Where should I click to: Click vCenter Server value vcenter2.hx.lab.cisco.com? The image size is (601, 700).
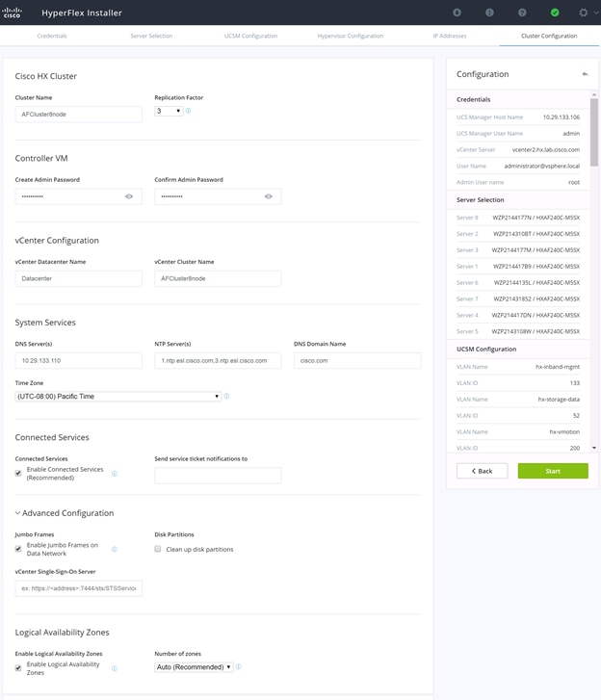(x=546, y=149)
